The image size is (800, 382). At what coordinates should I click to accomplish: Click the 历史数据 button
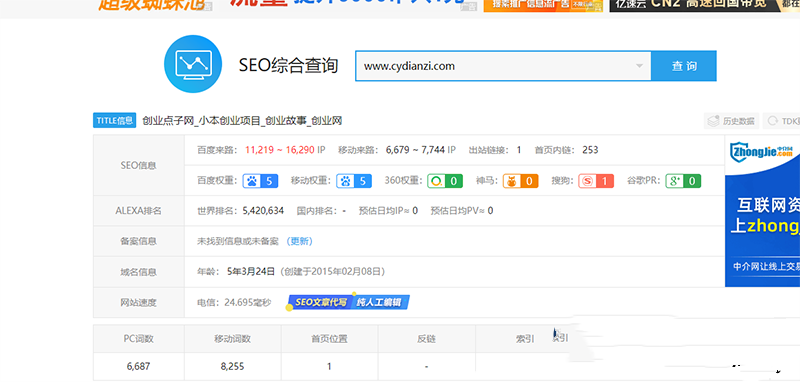coord(732,121)
